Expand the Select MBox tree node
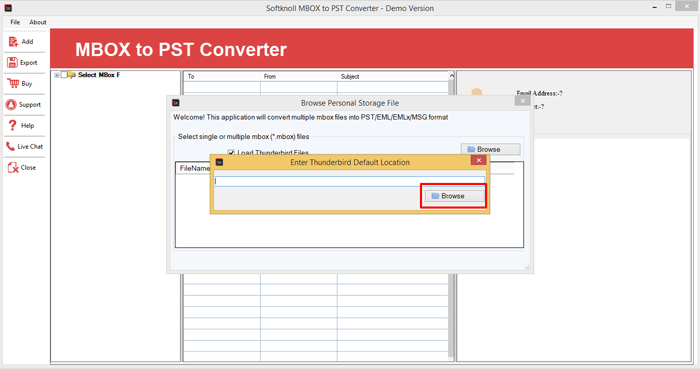The width and height of the screenshot is (700, 369). click(x=57, y=75)
